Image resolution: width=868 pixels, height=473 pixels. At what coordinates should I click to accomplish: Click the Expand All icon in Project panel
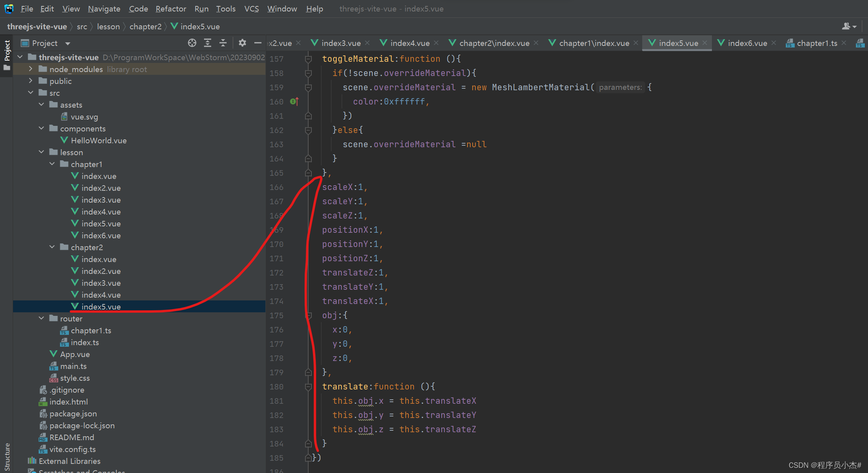coord(208,43)
